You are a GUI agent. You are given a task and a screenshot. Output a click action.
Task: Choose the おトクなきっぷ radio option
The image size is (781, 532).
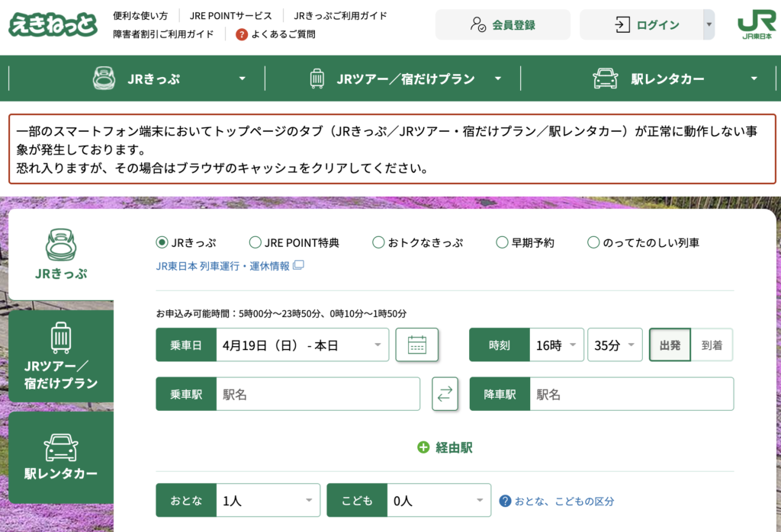(x=378, y=243)
